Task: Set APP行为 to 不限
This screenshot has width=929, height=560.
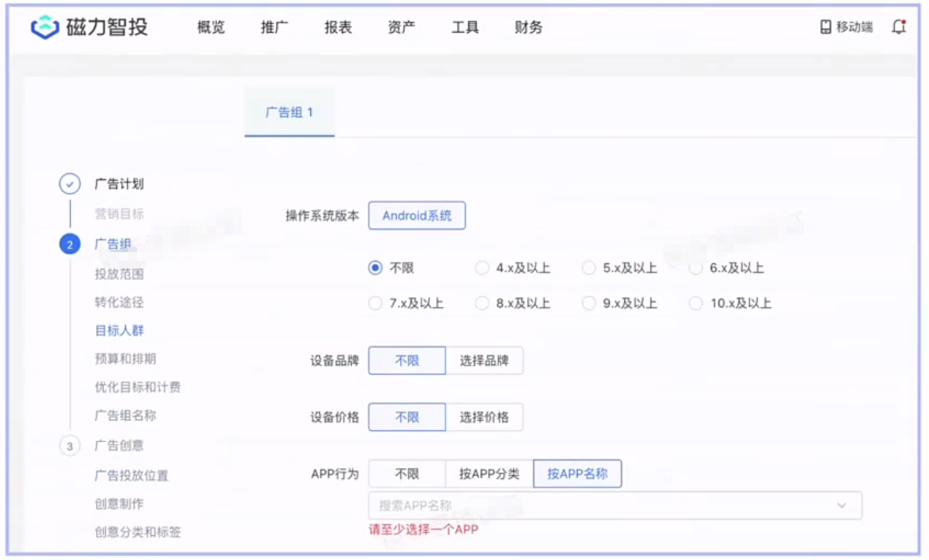Action: (407, 474)
